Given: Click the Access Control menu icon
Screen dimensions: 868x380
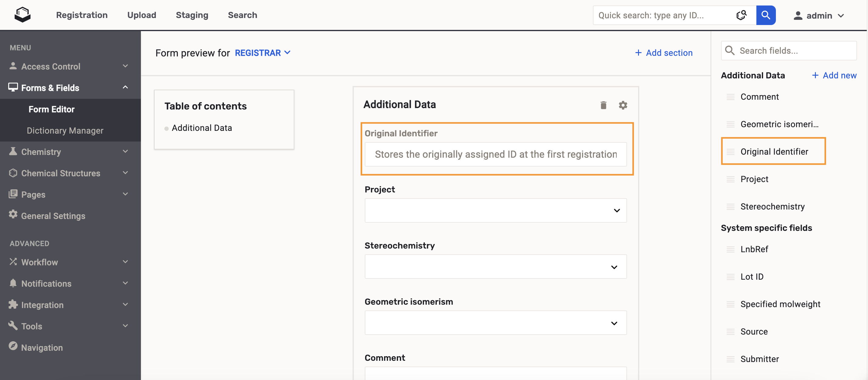Looking at the screenshot, I should 13,66.
